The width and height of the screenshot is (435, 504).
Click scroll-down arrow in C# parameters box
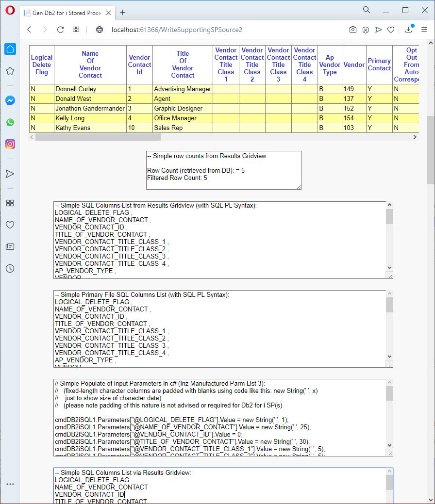tap(389, 445)
